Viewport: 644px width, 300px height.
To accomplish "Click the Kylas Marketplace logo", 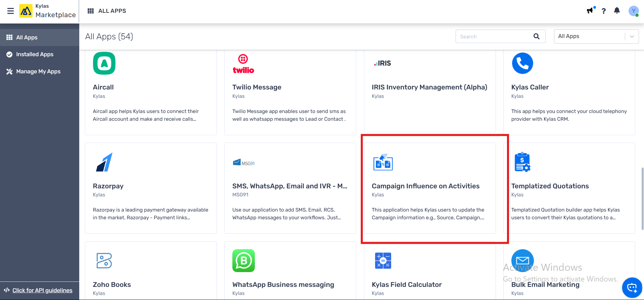I will (x=26, y=11).
